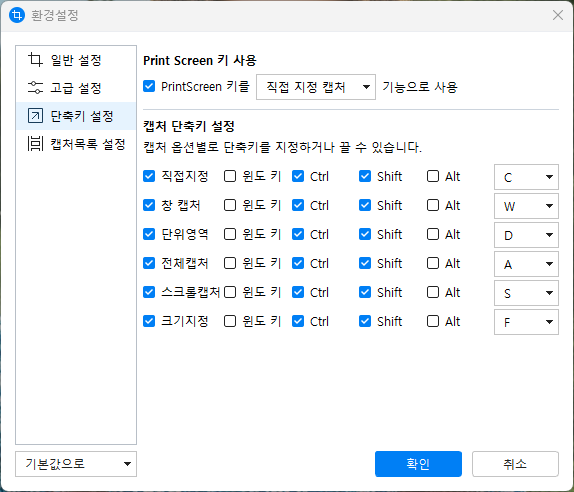Uncheck Ctrl in the 스크롤캡처 row

pyautogui.click(x=298, y=292)
